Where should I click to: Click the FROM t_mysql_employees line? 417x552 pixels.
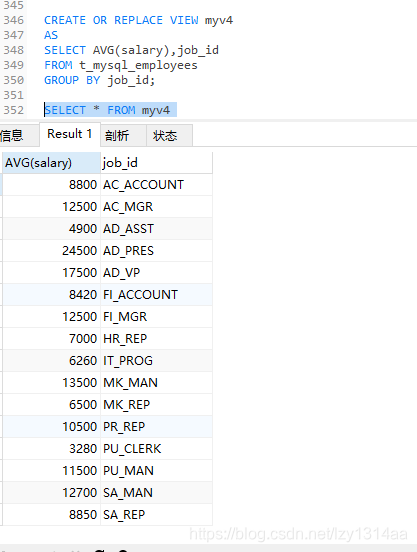[121, 65]
